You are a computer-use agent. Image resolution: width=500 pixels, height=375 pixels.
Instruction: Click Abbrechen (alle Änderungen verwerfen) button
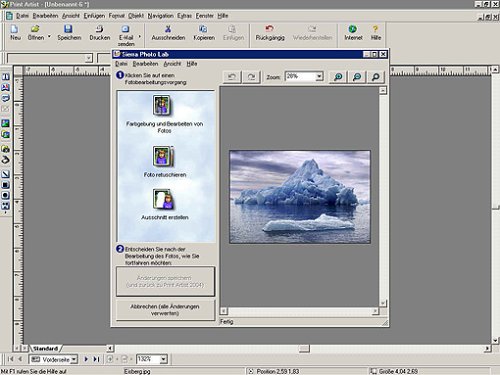tap(165, 310)
